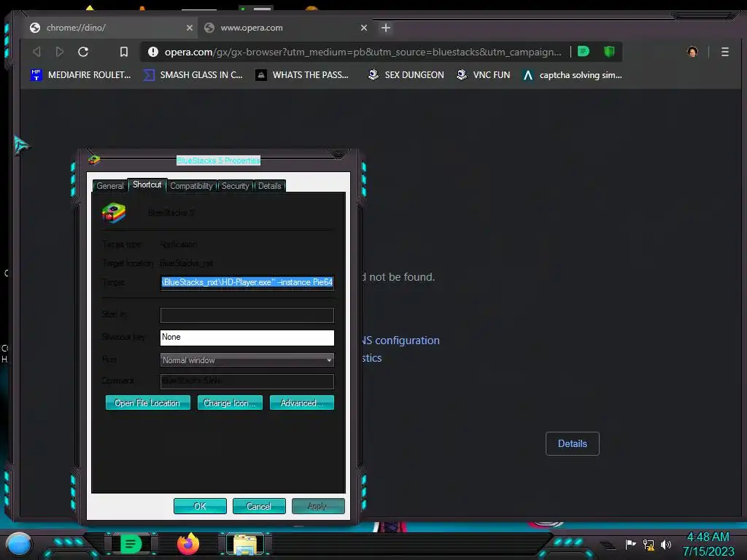Go back with the browser back arrow
The width and height of the screenshot is (747, 560).
36,52
